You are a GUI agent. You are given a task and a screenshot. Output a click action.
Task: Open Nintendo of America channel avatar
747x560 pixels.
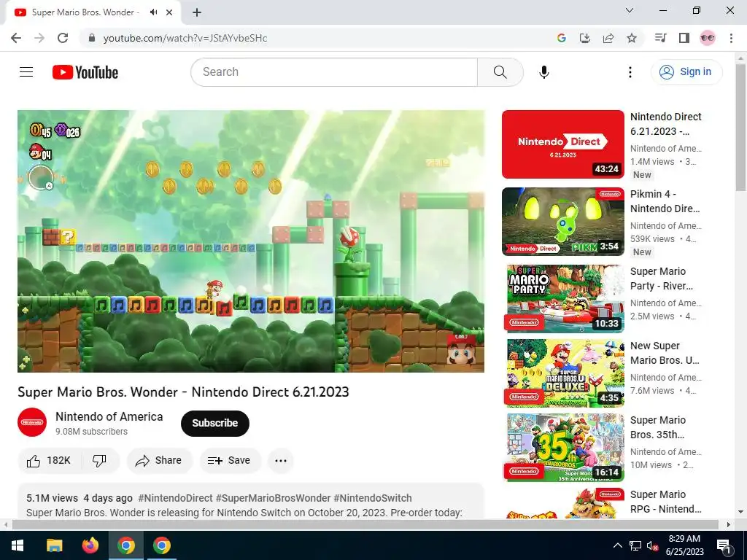[x=32, y=422]
